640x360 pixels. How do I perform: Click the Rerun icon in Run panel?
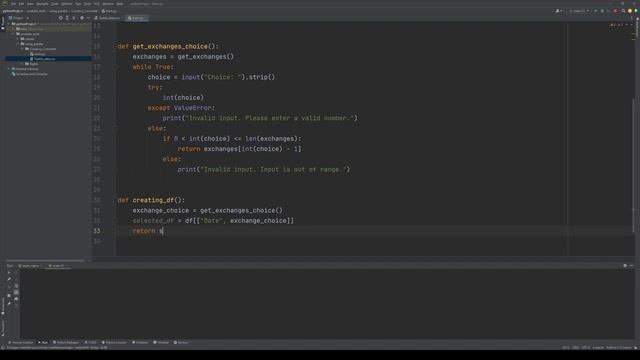[9, 272]
